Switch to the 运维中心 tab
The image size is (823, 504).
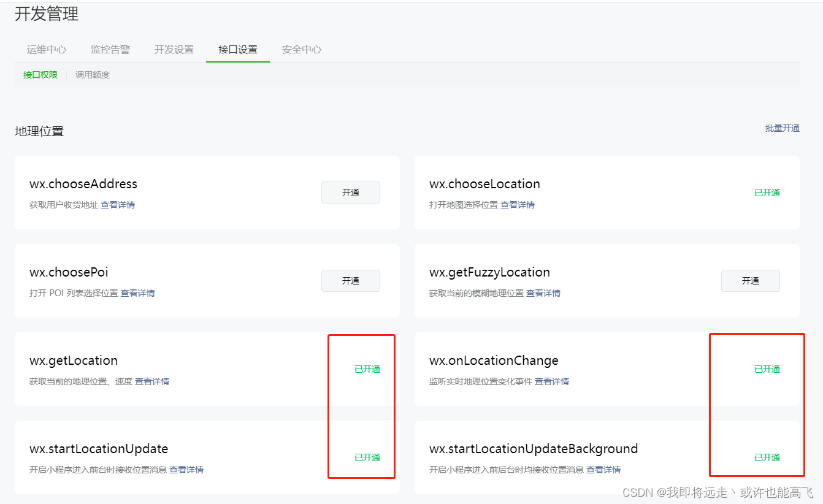[x=46, y=50]
